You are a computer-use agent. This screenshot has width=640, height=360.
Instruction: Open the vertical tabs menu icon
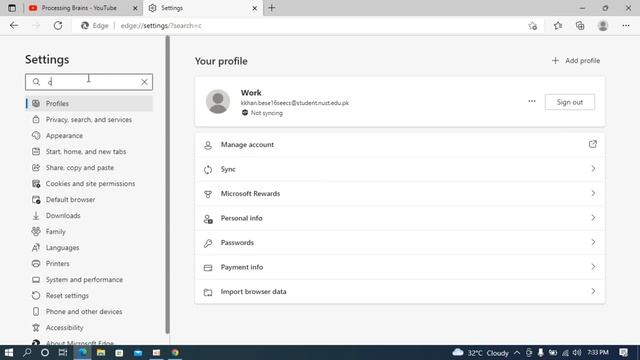[12, 8]
